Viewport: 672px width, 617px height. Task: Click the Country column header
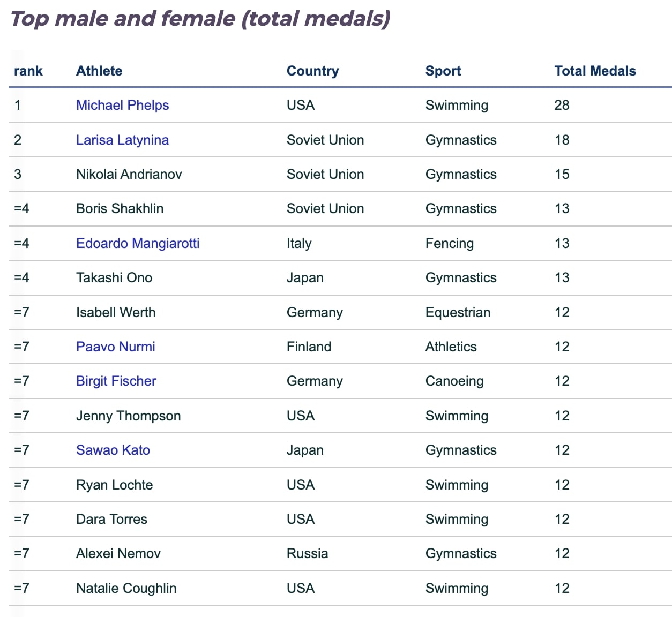click(312, 71)
